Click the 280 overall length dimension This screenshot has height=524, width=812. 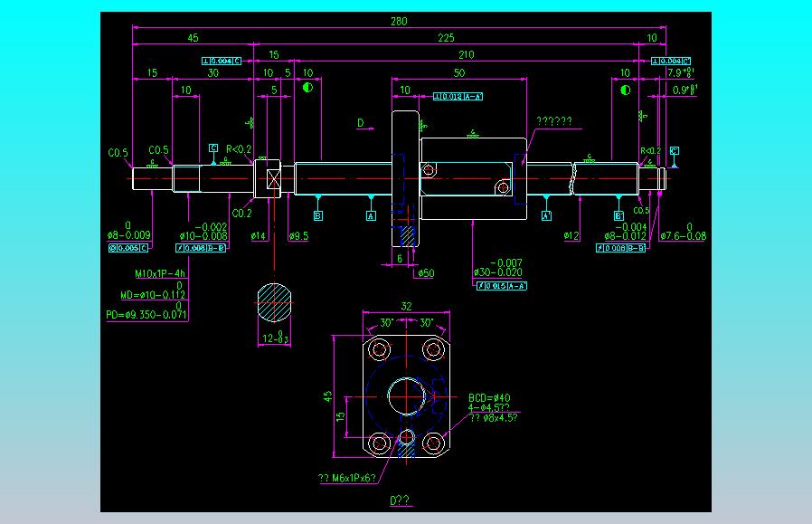click(x=399, y=21)
